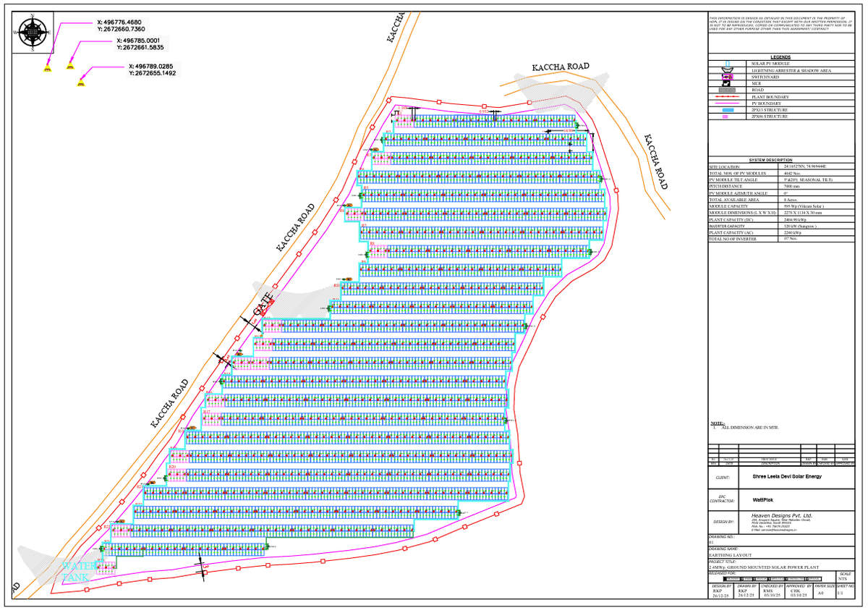Click the NTS scale value
Screen dimensions: 868x613
click(x=843, y=578)
